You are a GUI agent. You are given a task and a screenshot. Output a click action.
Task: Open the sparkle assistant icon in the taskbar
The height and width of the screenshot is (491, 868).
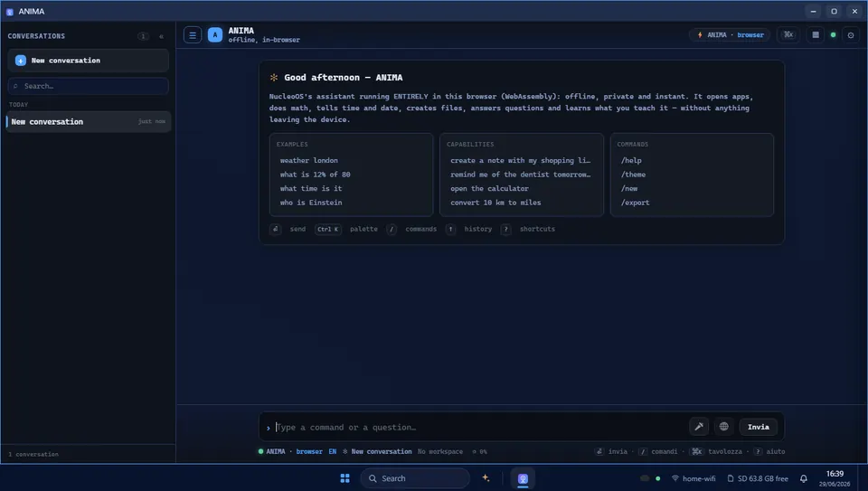coord(486,478)
